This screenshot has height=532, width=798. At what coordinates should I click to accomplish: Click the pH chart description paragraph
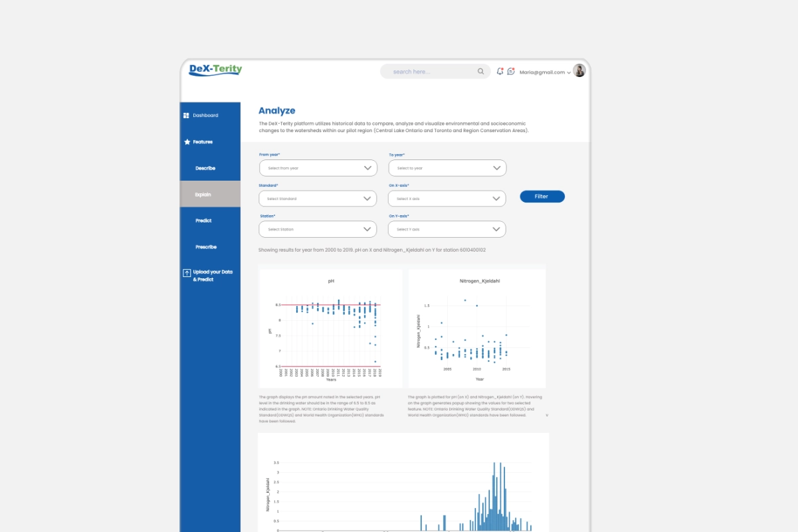coord(322,409)
